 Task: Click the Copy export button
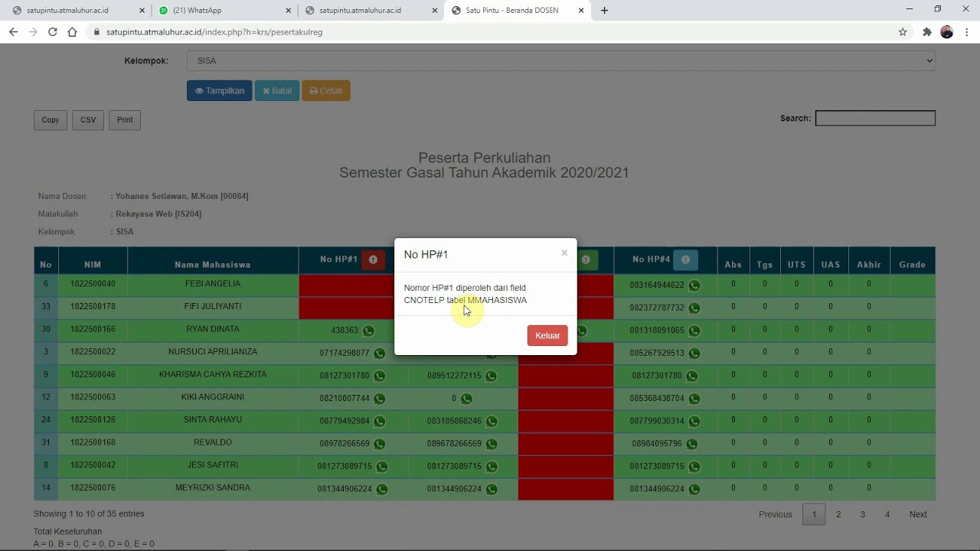50,120
